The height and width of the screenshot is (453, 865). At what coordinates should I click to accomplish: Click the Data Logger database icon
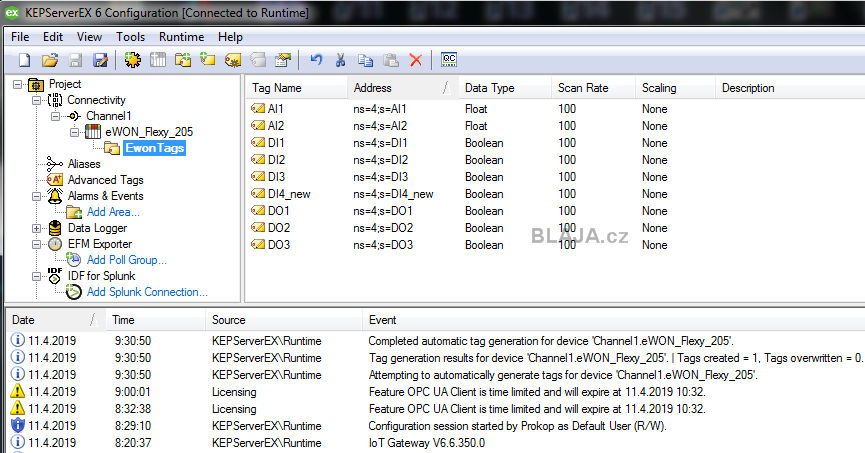pyautogui.click(x=55, y=228)
